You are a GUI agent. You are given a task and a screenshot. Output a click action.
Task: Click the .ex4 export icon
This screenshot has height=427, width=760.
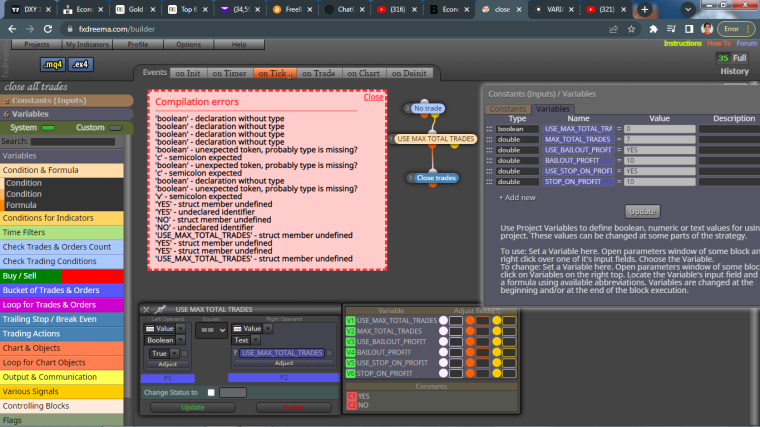(80, 64)
